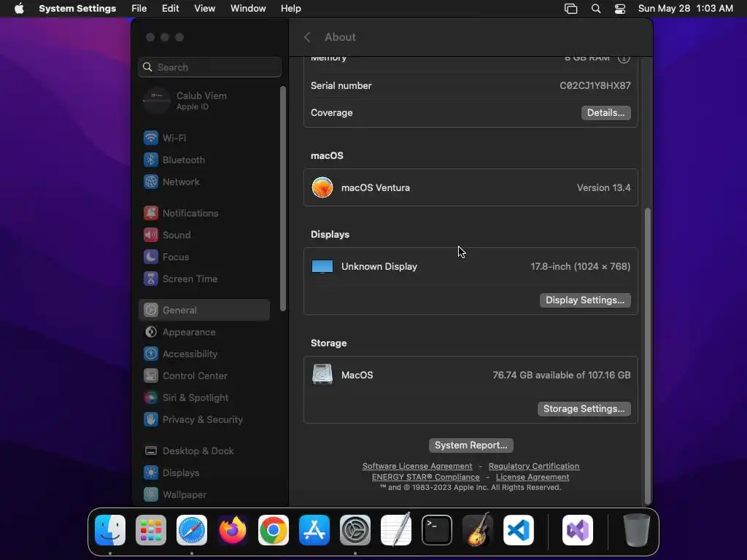The height and width of the screenshot is (560, 747).
Task: Open Notifications bell icon
Action: point(151,213)
